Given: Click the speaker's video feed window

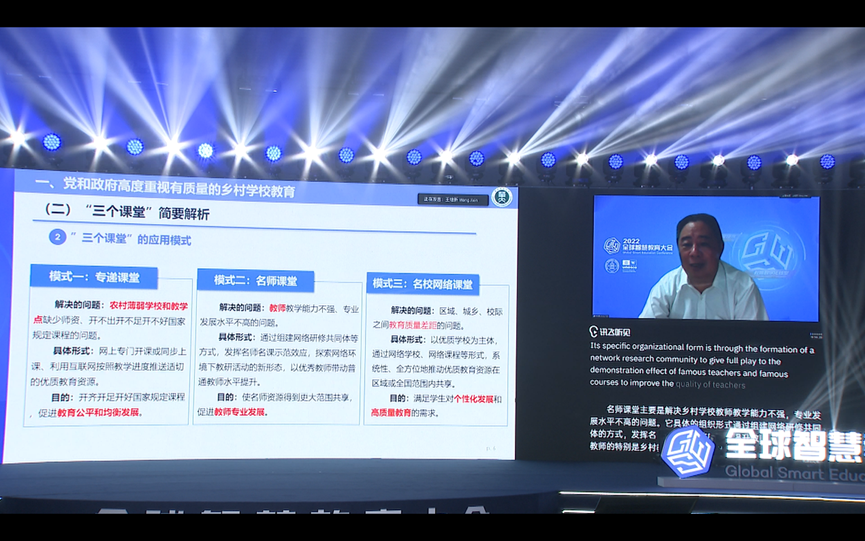Looking at the screenshot, I should point(705,257).
